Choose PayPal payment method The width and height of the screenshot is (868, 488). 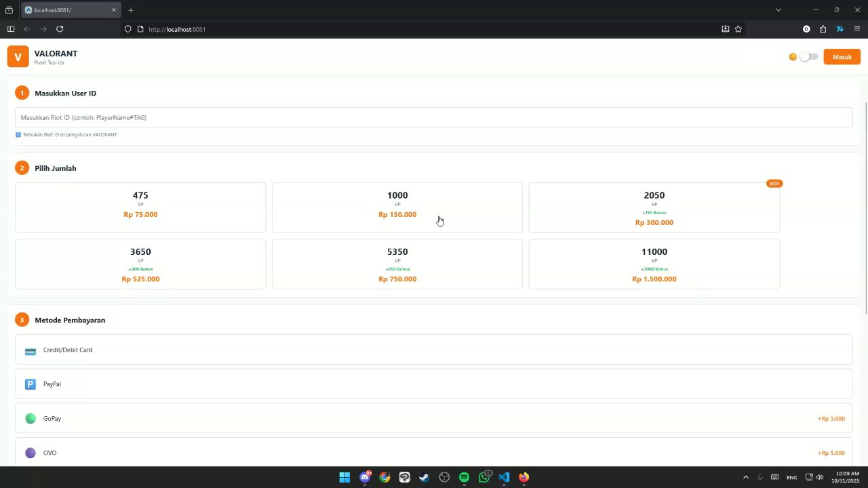coord(434,384)
